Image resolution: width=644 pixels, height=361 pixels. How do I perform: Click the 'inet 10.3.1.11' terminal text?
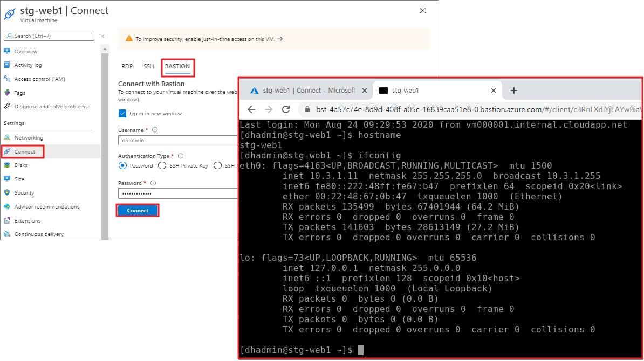[x=320, y=176]
